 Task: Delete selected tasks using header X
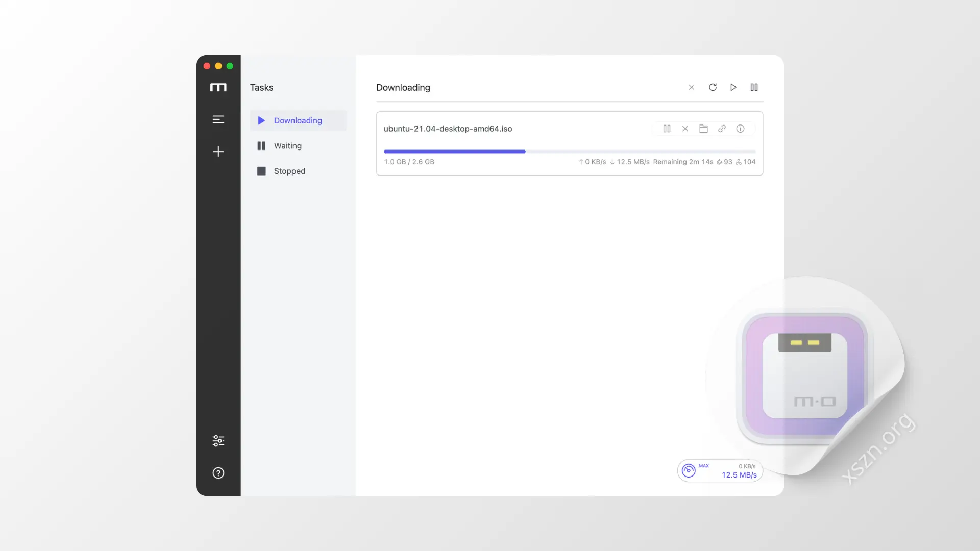(x=691, y=87)
